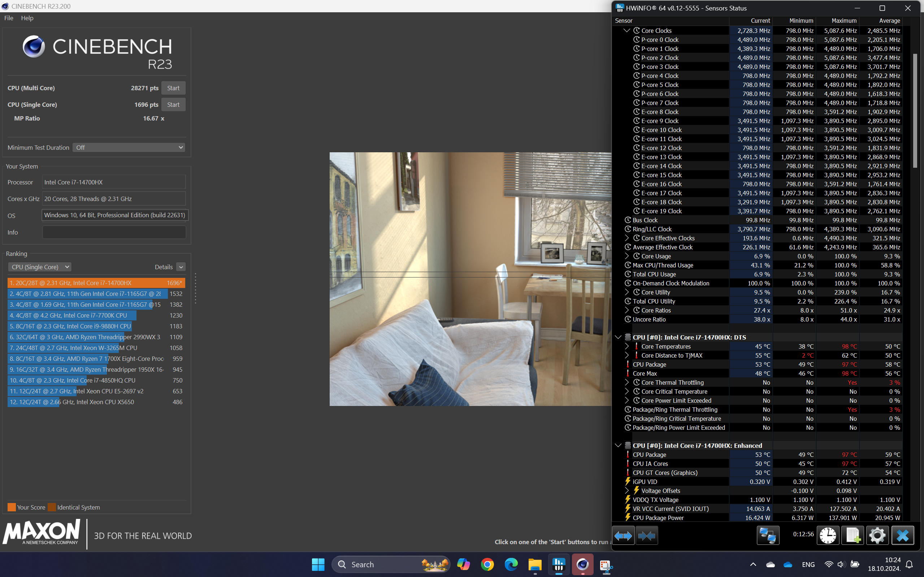The image size is (924, 577).
Task: Open Minimum Test Duration dropdown
Action: click(x=129, y=147)
